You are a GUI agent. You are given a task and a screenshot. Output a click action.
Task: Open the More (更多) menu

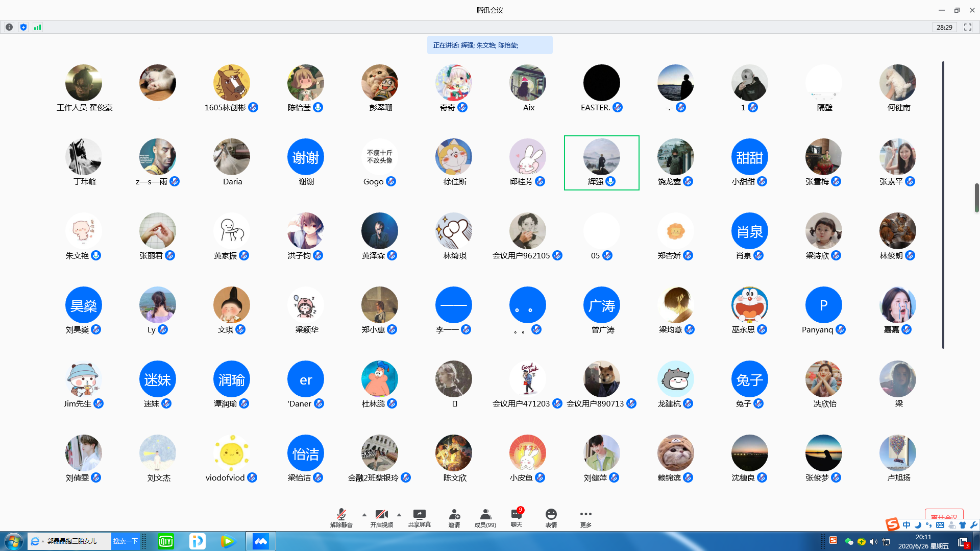585,517
